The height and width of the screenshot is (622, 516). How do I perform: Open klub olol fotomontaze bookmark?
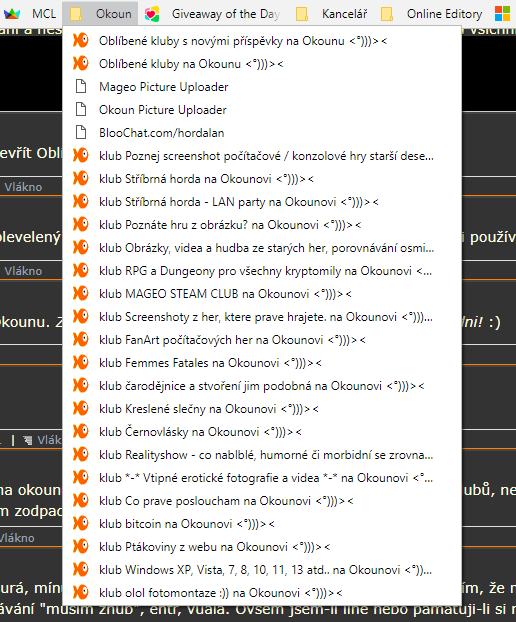tap(262, 593)
